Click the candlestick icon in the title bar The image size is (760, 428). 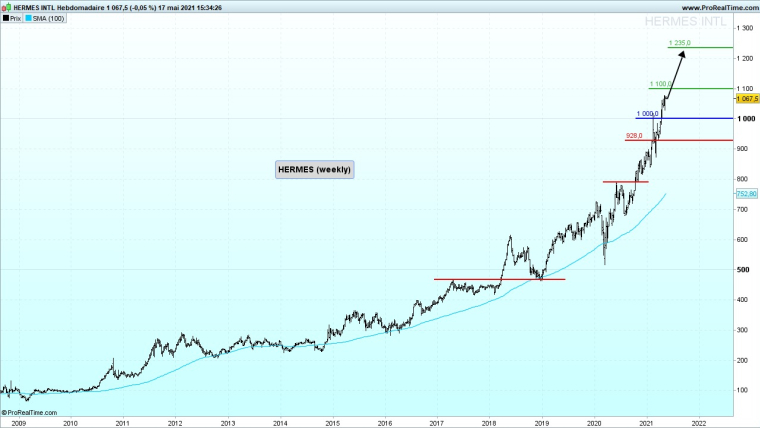coord(5,6)
